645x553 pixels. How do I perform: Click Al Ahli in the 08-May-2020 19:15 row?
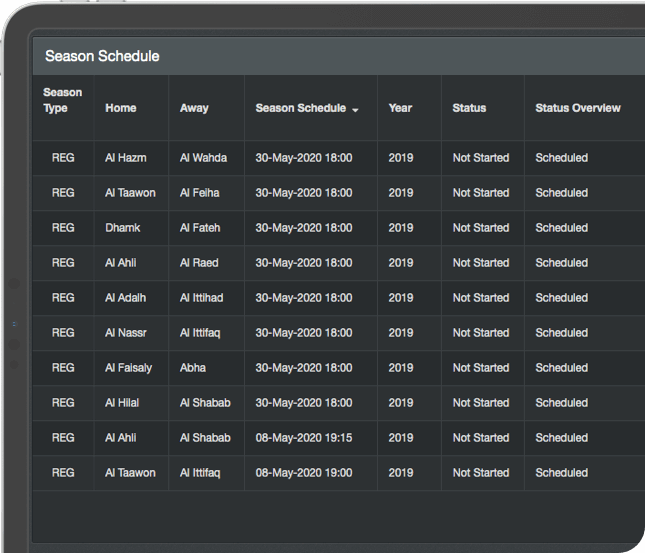pyautogui.click(x=121, y=437)
